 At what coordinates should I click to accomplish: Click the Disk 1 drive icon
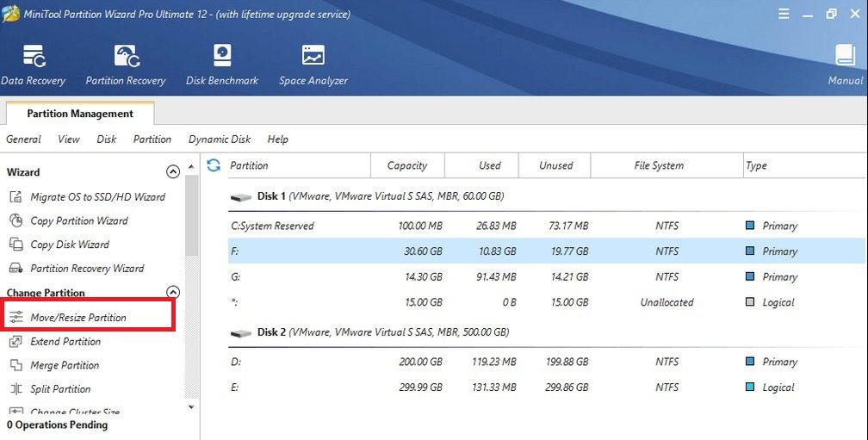point(241,196)
